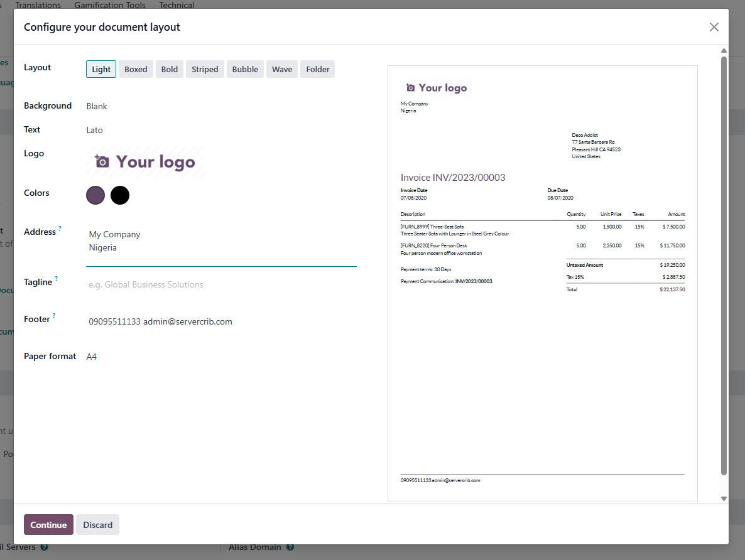This screenshot has width=745, height=560.
Task: Click the Tagline input field
Action: tap(221, 284)
